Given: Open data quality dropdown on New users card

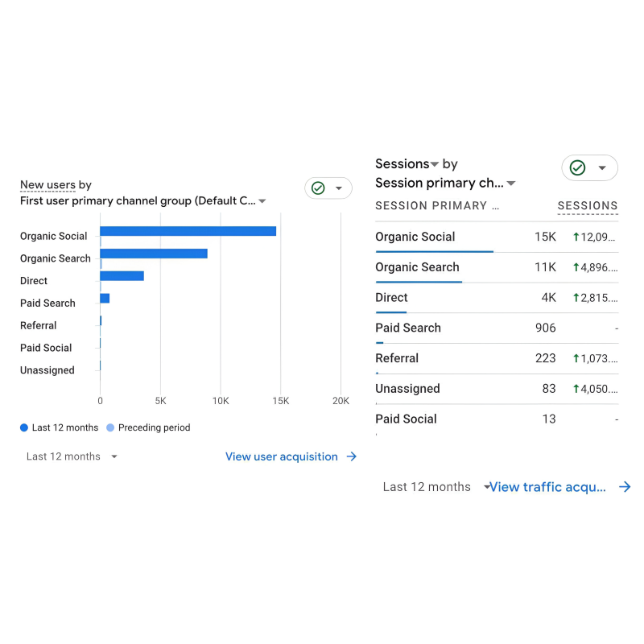Looking at the screenshot, I should click(x=339, y=188).
